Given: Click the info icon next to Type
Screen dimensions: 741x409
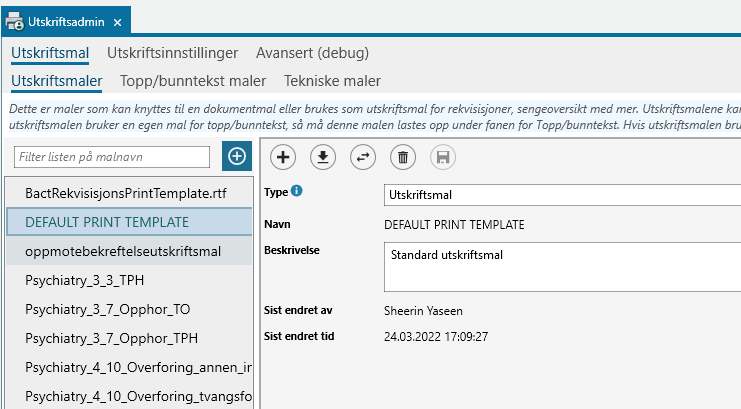Looking at the screenshot, I should (297, 191).
